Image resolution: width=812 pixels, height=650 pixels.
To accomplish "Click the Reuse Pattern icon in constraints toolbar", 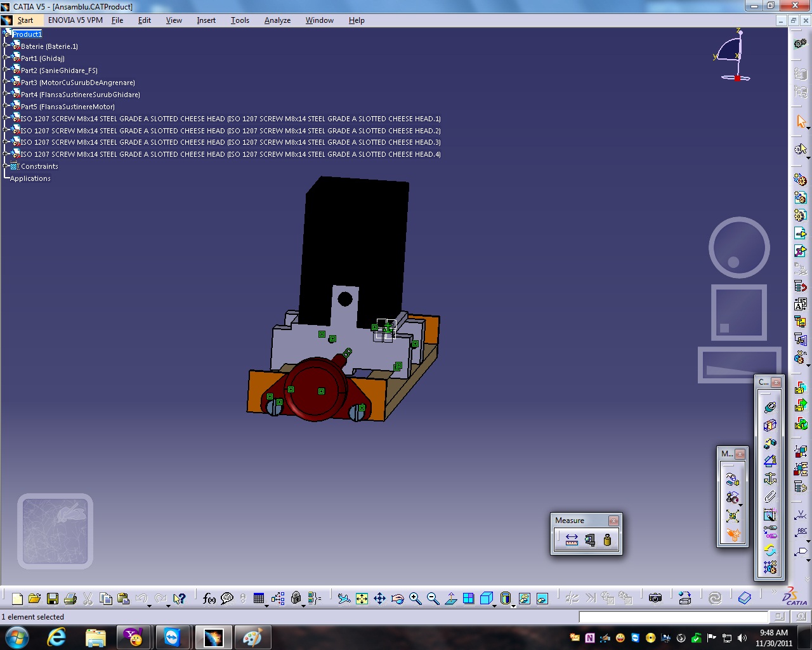I will pos(769,567).
